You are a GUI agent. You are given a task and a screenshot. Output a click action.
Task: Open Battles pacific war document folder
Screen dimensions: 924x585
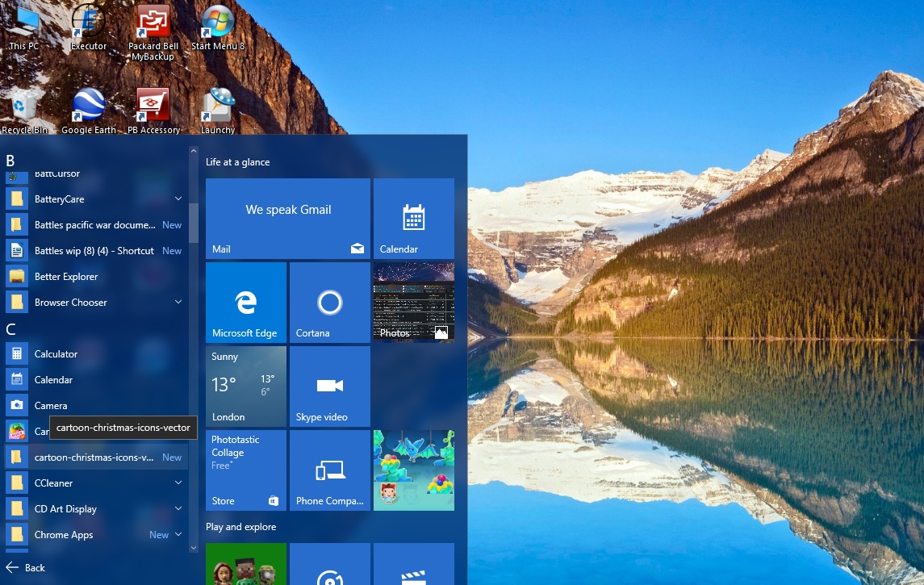coord(97,225)
